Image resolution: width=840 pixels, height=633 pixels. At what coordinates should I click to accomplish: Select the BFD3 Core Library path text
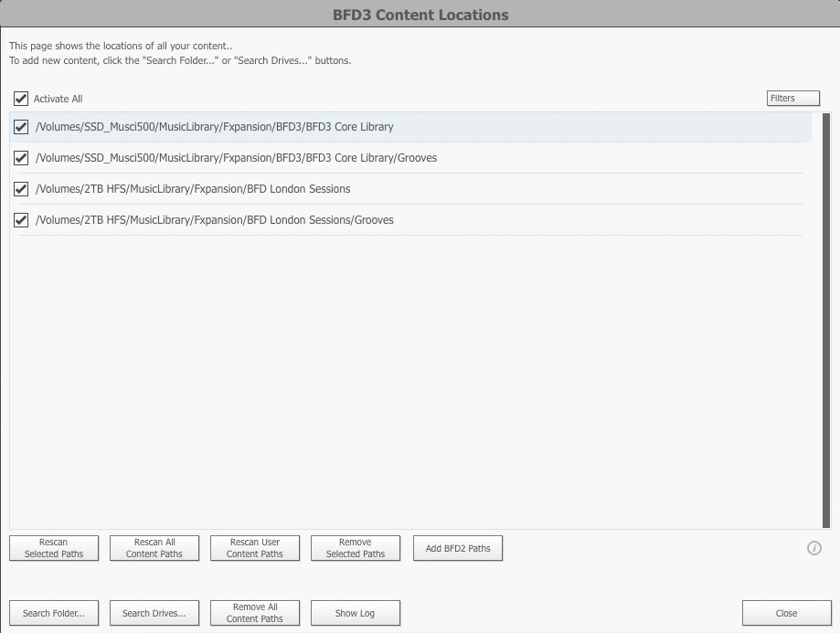pos(214,127)
